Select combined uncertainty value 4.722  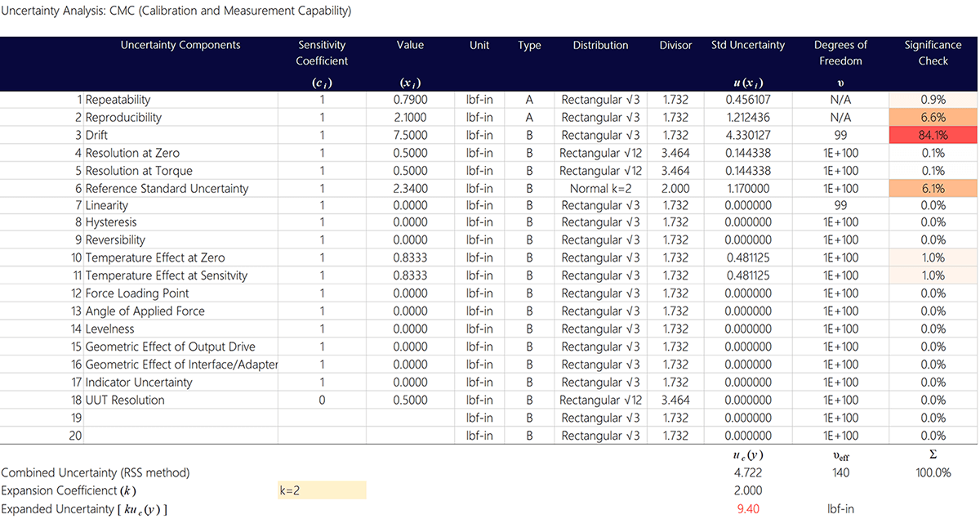coord(748,472)
